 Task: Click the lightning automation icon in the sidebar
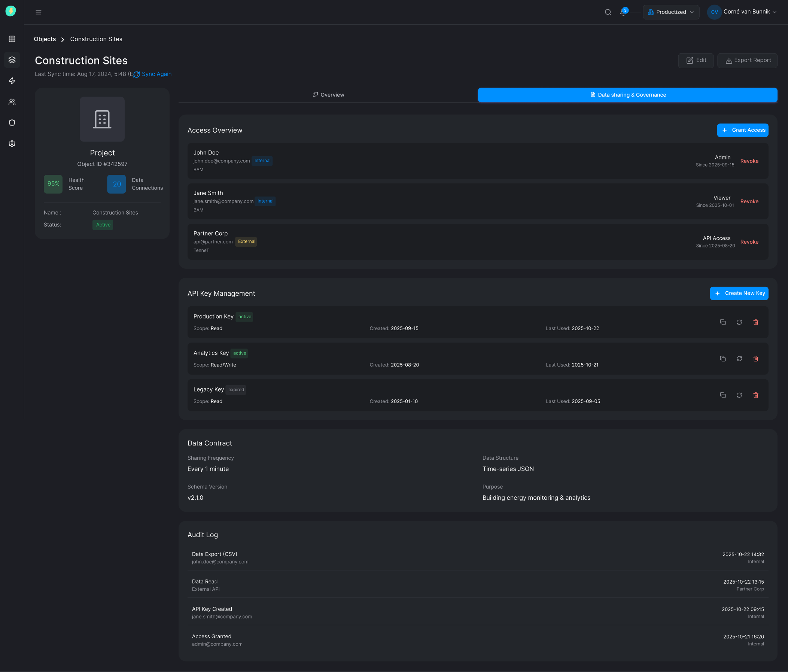pos(12,80)
